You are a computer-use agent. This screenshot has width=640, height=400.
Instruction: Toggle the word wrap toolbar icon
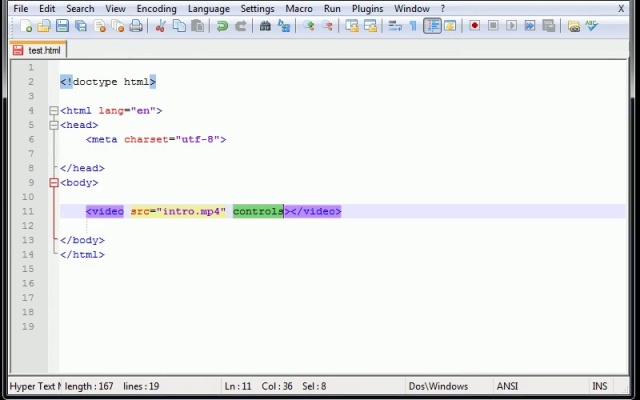pyautogui.click(x=395, y=26)
